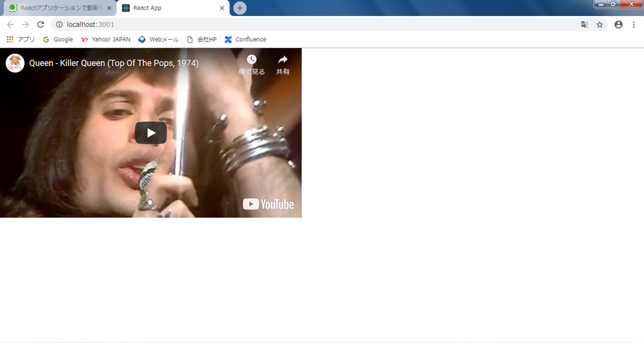Image resolution: width=644 pixels, height=343 pixels.
Task: Open the 会社HP bookmark
Action: (x=202, y=39)
